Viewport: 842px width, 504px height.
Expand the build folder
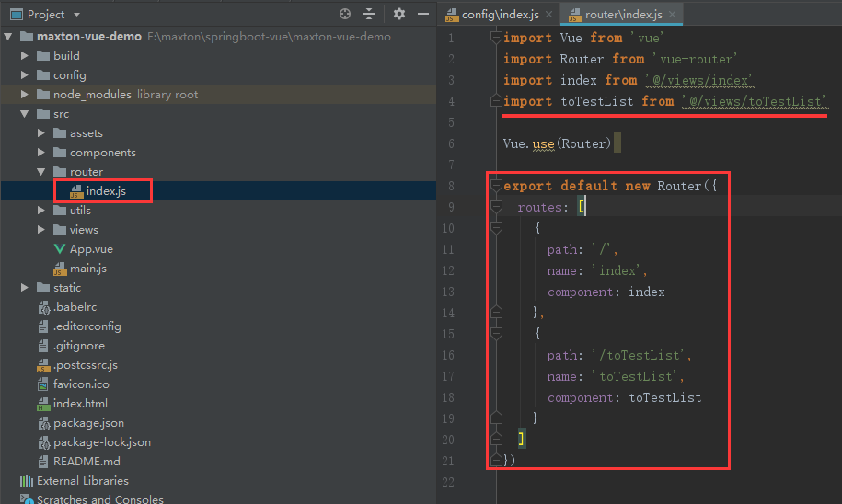(x=25, y=56)
